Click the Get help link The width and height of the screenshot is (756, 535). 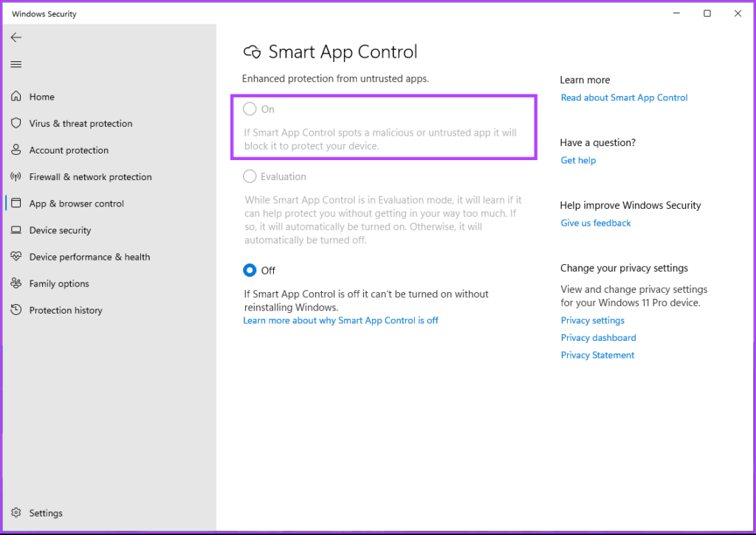[578, 160]
